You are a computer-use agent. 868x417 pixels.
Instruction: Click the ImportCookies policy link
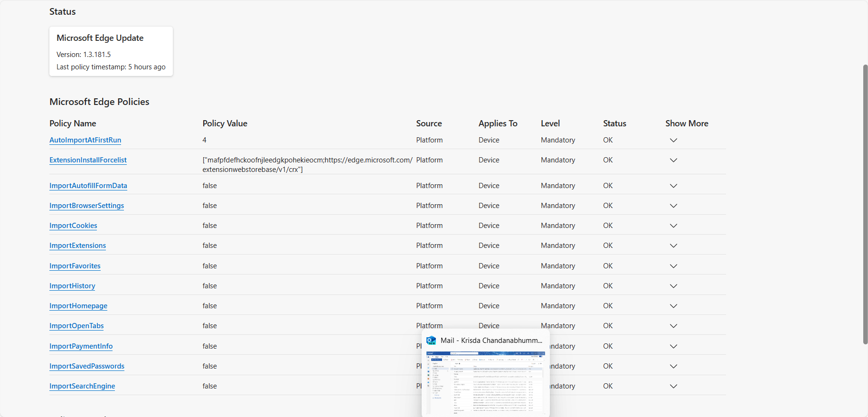(73, 226)
